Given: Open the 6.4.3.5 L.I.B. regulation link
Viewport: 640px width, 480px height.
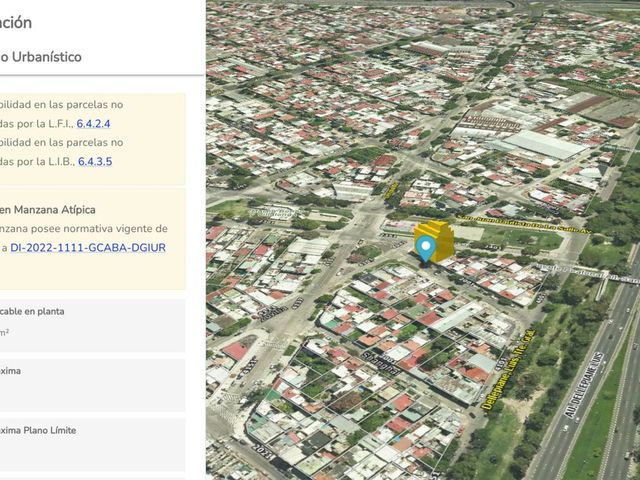Looking at the screenshot, I should [95, 161].
